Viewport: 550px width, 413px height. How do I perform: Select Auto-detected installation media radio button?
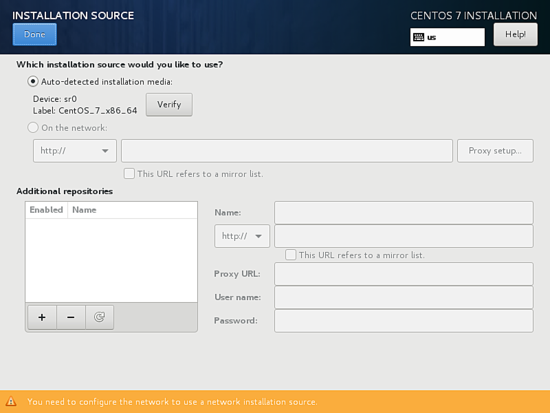click(33, 82)
